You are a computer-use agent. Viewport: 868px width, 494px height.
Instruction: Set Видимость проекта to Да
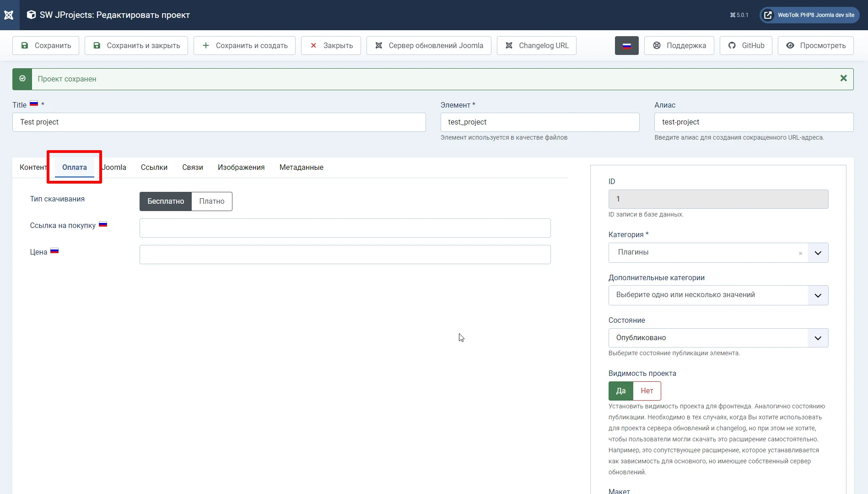[x=621, y=391]
